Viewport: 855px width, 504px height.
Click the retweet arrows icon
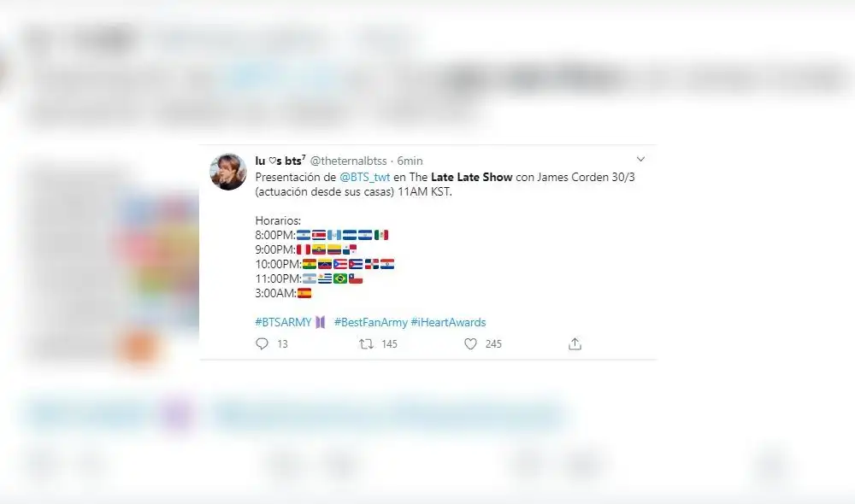coord(366,343)
